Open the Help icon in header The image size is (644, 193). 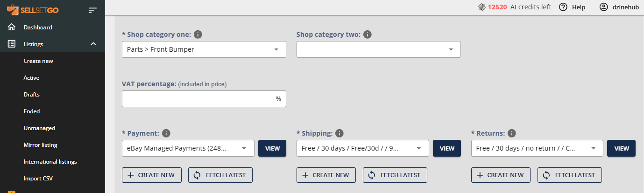pyautogui.click(x=563, y=7)
